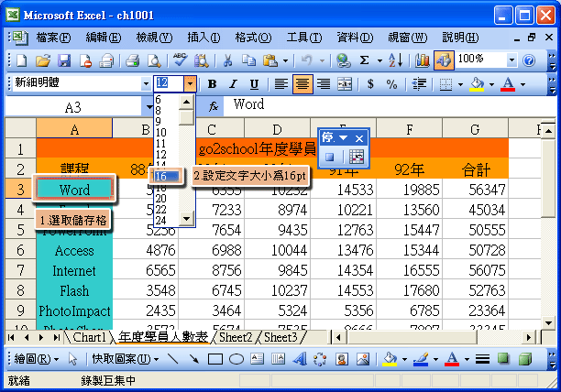The height and width of the screenshot is (392, 561).
Task: Select font size 16 in the list
Action: [165, 175]
